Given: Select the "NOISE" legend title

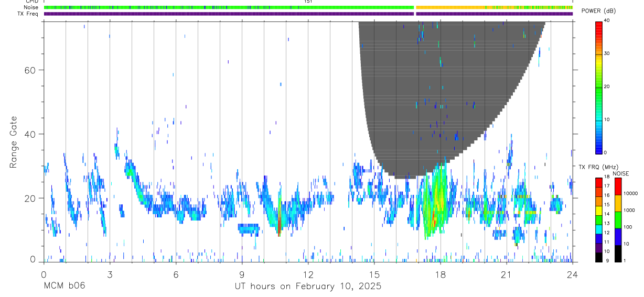Looking at the screenshot, I should point(620,173).
